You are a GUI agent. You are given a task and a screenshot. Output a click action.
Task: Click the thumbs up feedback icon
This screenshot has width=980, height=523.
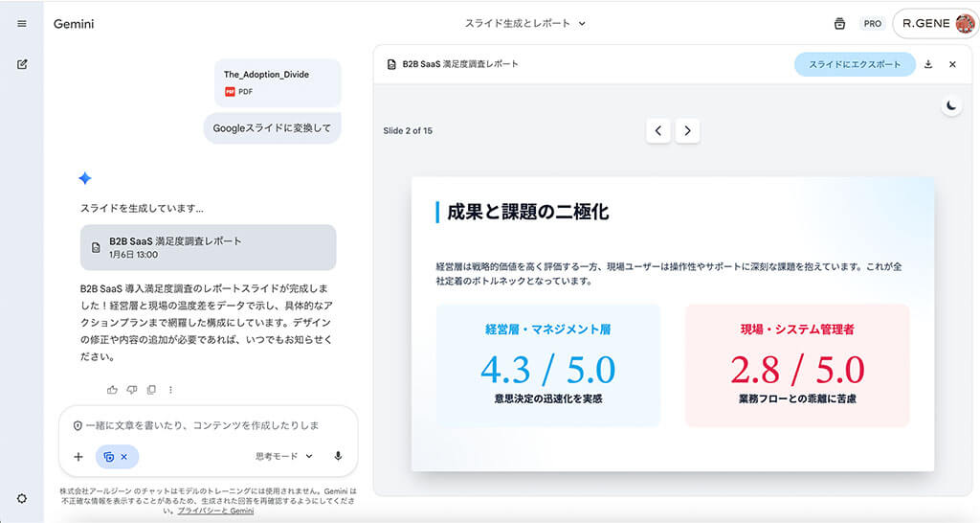click(x=112, y=390)
